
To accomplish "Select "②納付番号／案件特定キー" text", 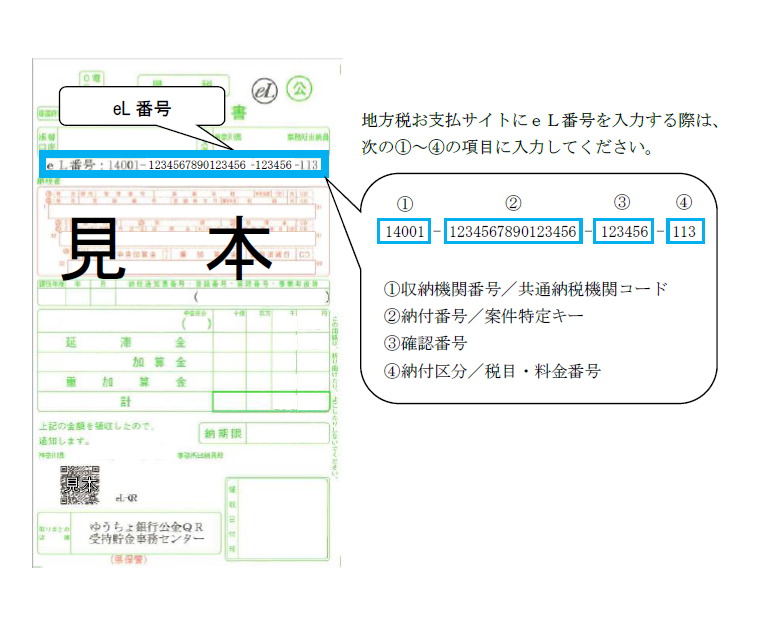I will click(x=483, y=316).
